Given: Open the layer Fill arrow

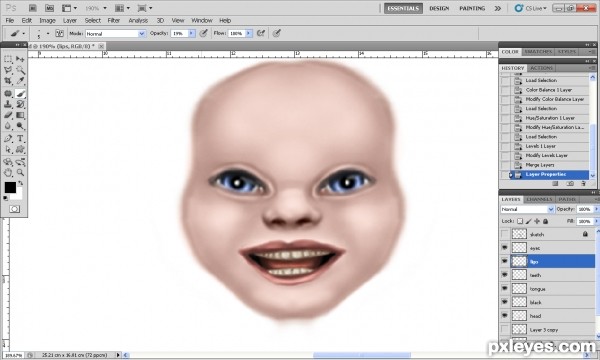Looking at the screenshot, I should pyautogui.click(x=596, y=221).
